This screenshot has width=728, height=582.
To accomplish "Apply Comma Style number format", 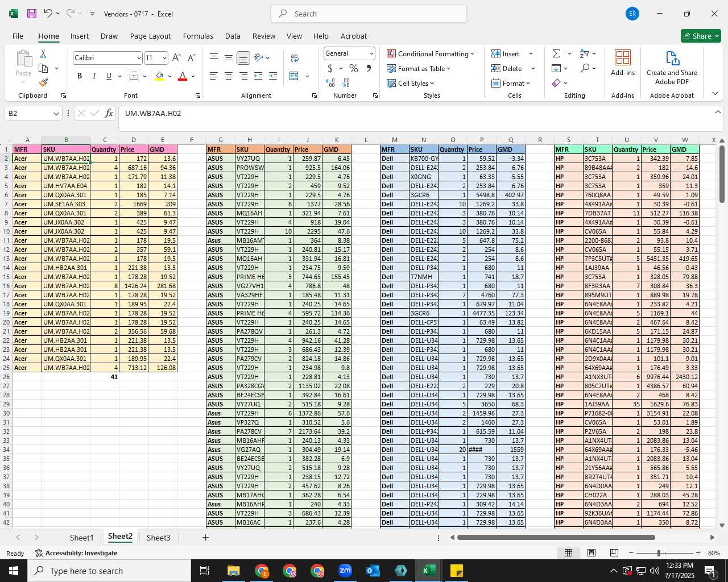I will tap(369, 68).
